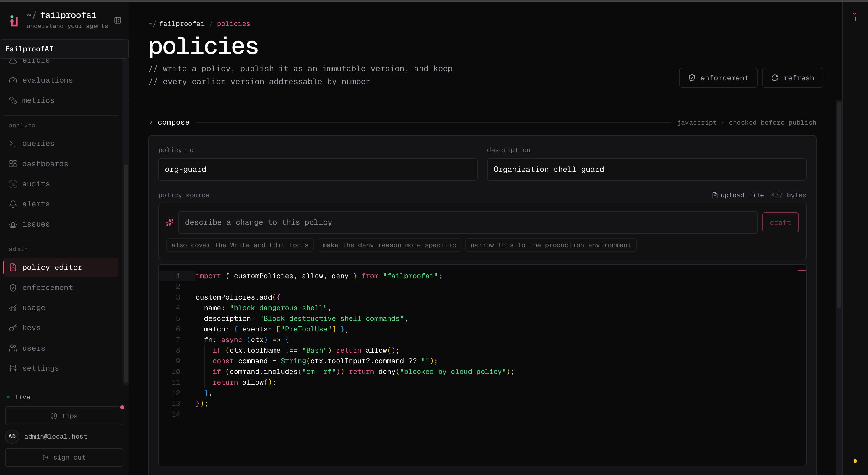Open issues from the sidebar
The width and height of the screenshot is (868, 475).
[61, 225]
